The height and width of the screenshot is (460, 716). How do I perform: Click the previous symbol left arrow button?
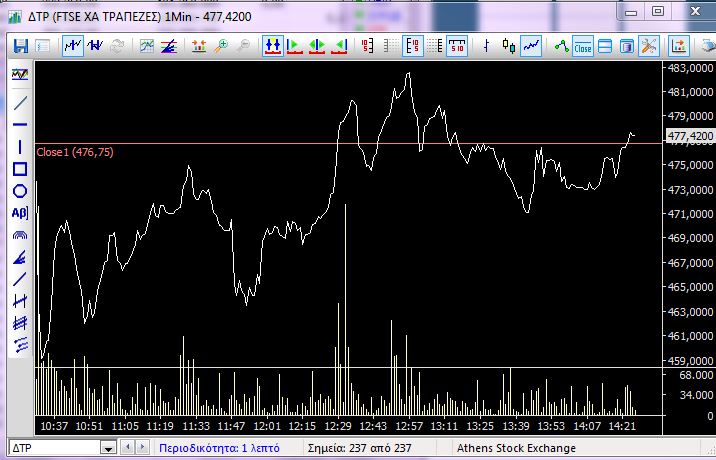tap(128, 447)
